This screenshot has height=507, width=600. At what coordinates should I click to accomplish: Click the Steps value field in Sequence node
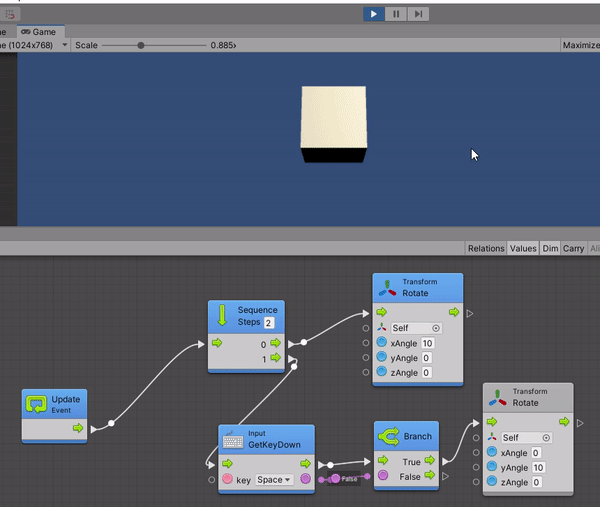pyautogui.click(x=269, y=323)
